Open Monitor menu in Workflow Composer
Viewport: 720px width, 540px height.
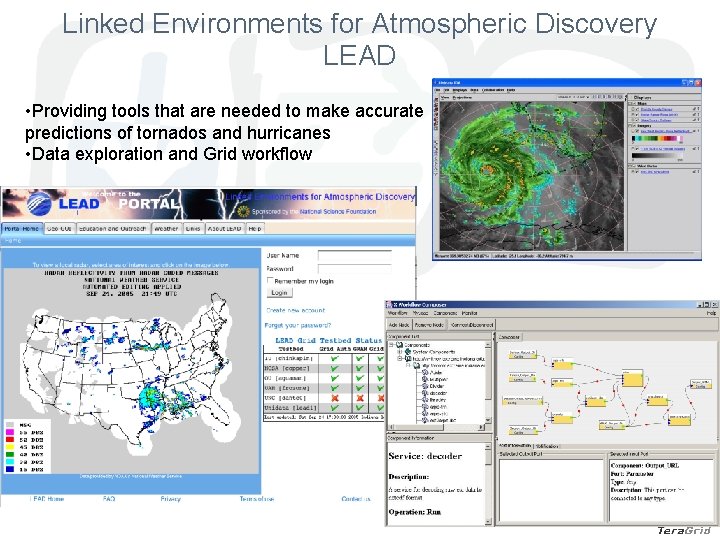469,313
